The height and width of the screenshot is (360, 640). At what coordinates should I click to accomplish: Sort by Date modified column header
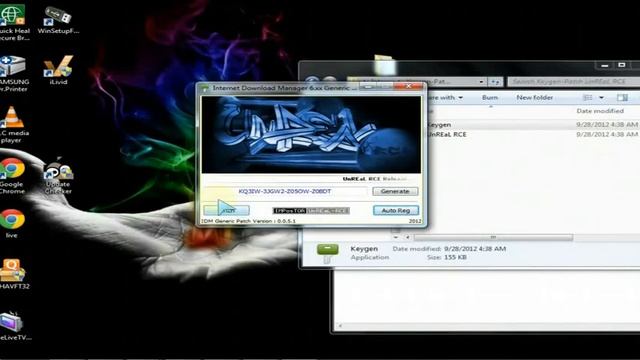600,111
